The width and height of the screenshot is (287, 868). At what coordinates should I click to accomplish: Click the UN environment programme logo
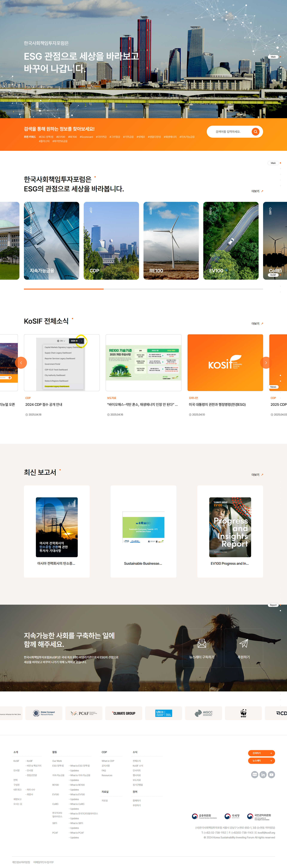pyautogui.click(x=164, y=713)
